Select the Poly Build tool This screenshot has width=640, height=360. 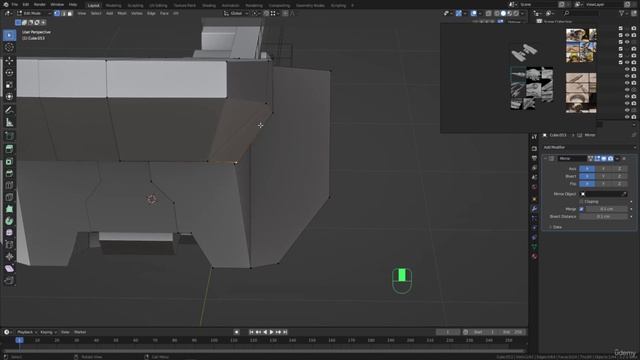click(9, 209)
